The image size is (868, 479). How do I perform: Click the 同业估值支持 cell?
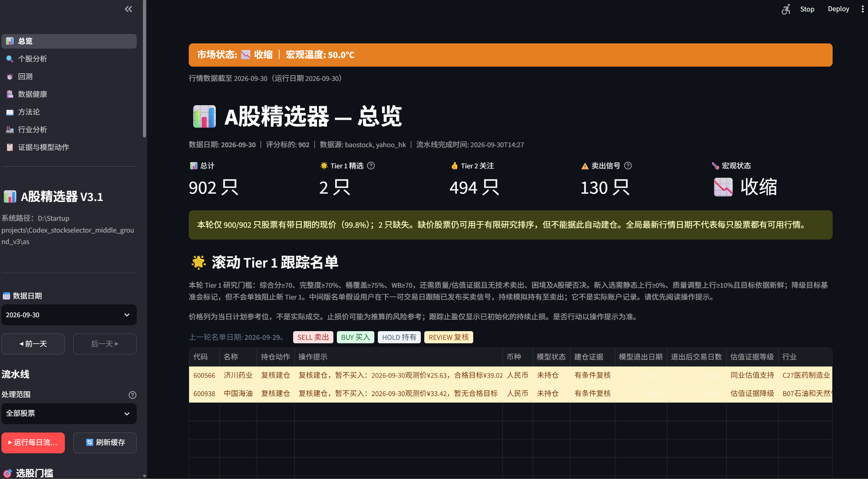pyautogui.click(x=752, y=375)
